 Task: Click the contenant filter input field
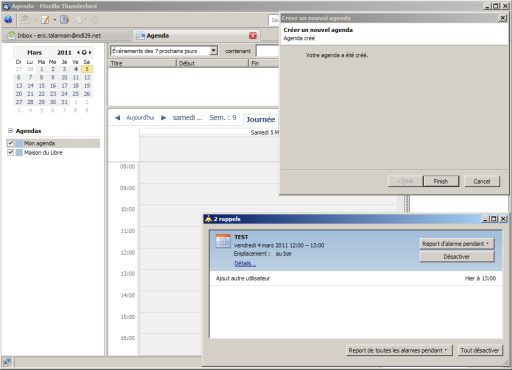(268, 51)
